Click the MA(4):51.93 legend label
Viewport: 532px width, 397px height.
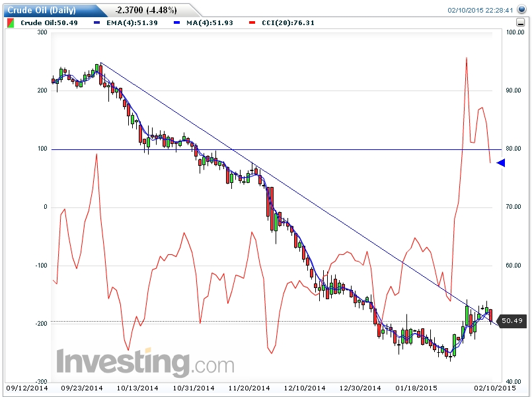click(x=209, y=22)
